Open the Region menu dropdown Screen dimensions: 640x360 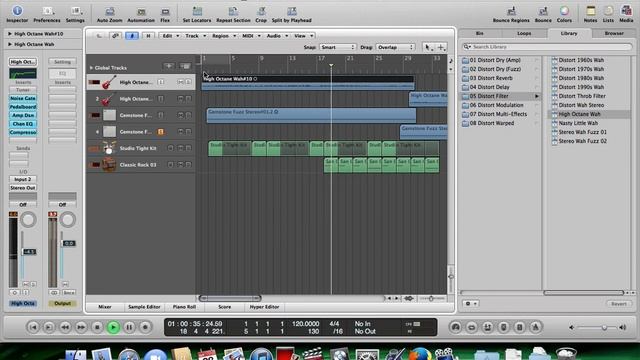coord(223,36)
